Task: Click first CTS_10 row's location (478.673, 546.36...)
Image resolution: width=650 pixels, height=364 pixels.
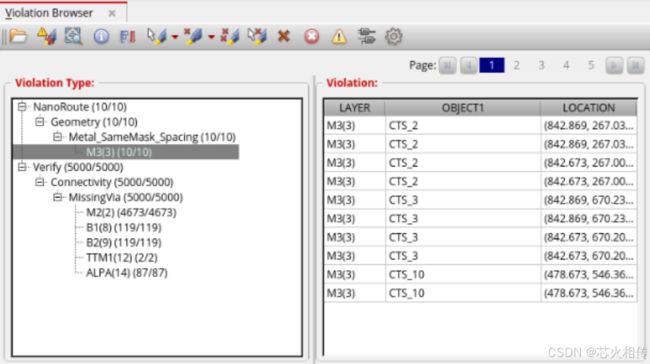Action: (589, 274)
